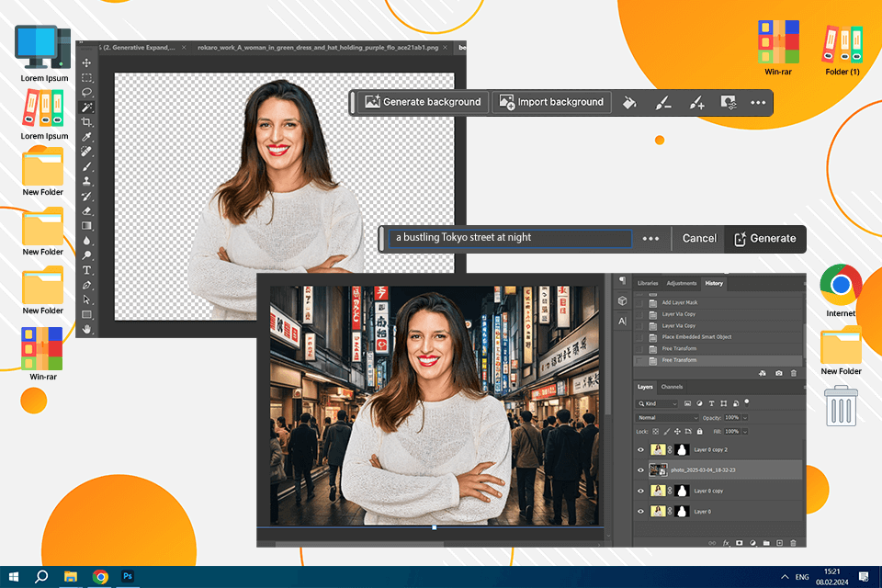882x588 pixels.
Task: Create new snapshot with camera icon
Action: [778, 373]
